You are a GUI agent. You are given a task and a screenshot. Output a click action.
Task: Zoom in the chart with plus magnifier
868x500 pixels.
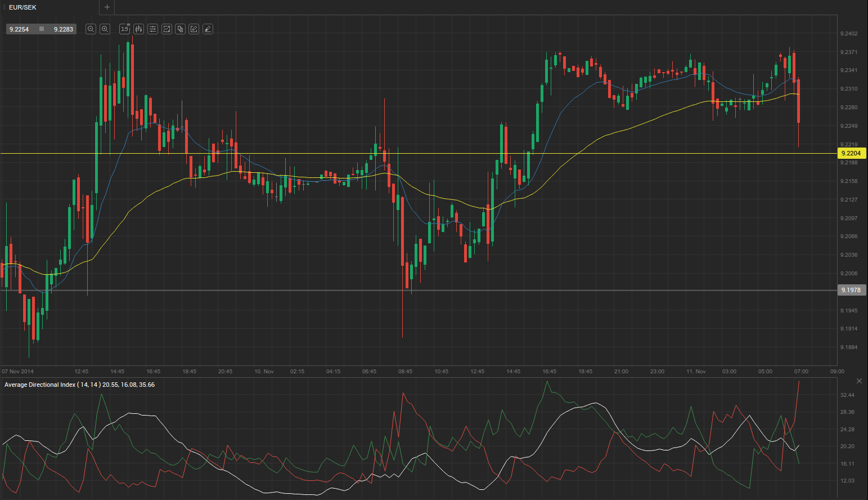pyautogui.click(x=105, y=29)
